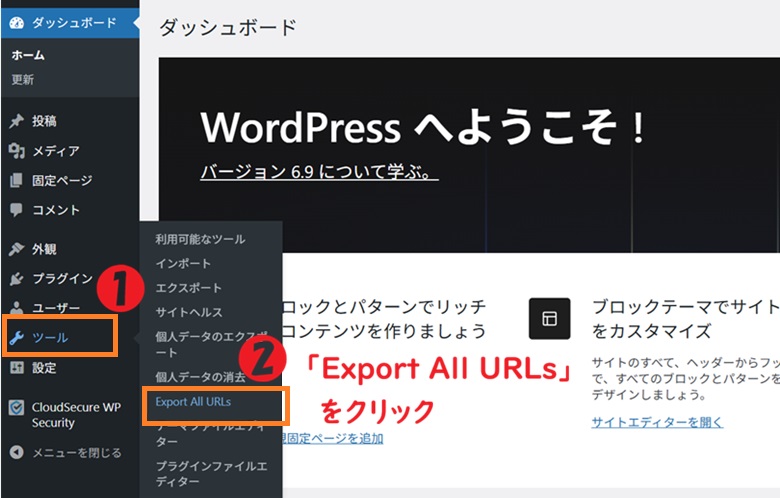The height and width of the screenshot is (498, 780).
Task: Click the pages icon beside 固定ページ
Action: [16, 180]
